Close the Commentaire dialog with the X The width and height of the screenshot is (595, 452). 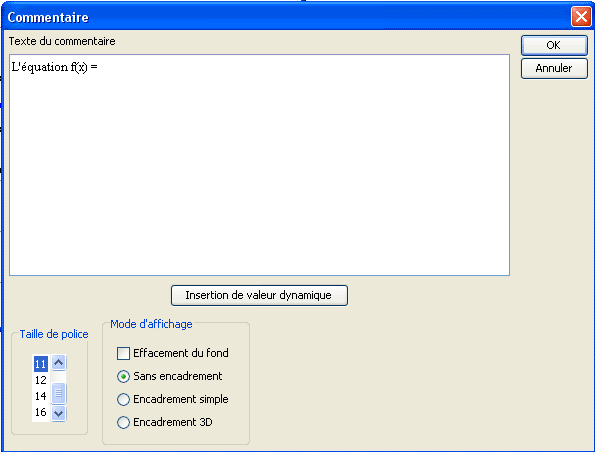581,17
